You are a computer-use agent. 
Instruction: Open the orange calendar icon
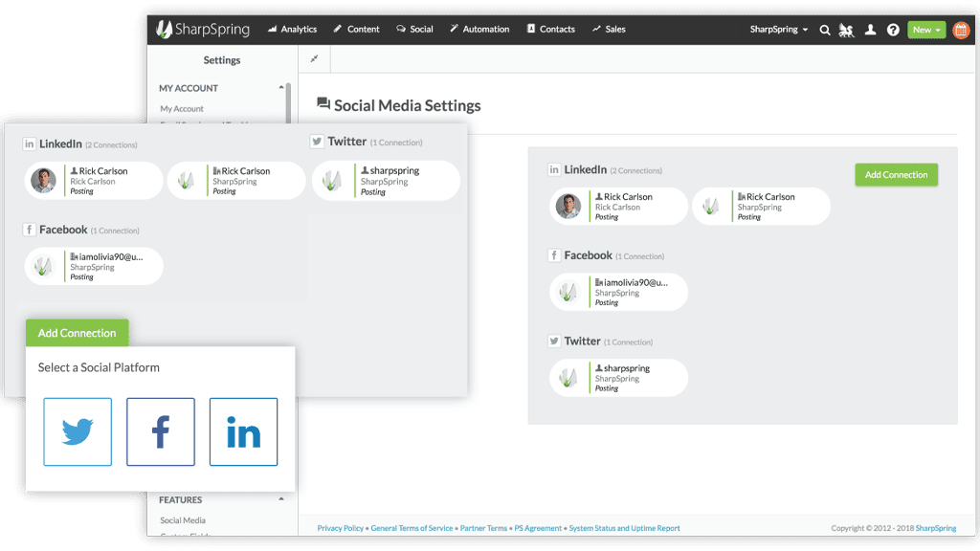pos(961,30)
